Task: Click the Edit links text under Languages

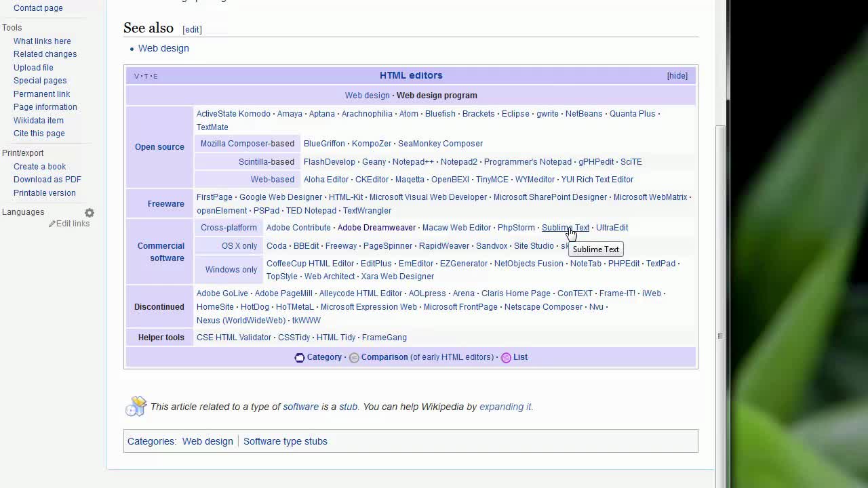Action: click(x=73, y=224)
